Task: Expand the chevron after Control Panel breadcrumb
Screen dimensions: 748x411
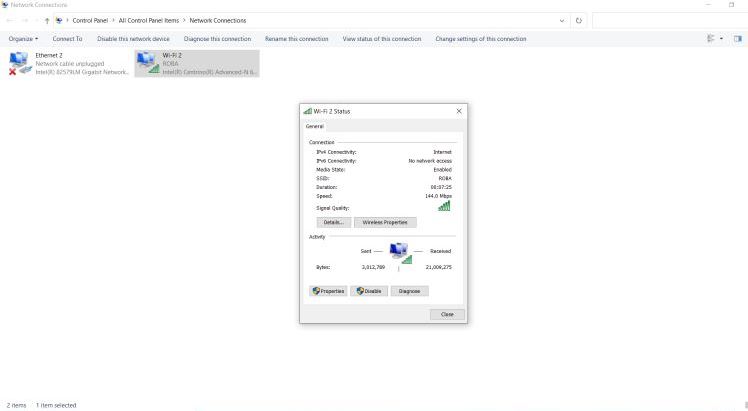Action: [x=114, y=21]
